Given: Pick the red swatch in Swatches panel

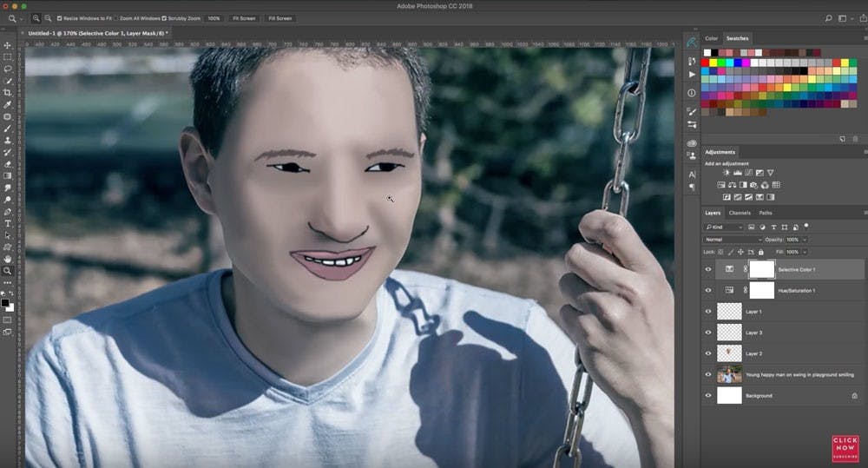Looking at the screenshot, I should point(707,63).
